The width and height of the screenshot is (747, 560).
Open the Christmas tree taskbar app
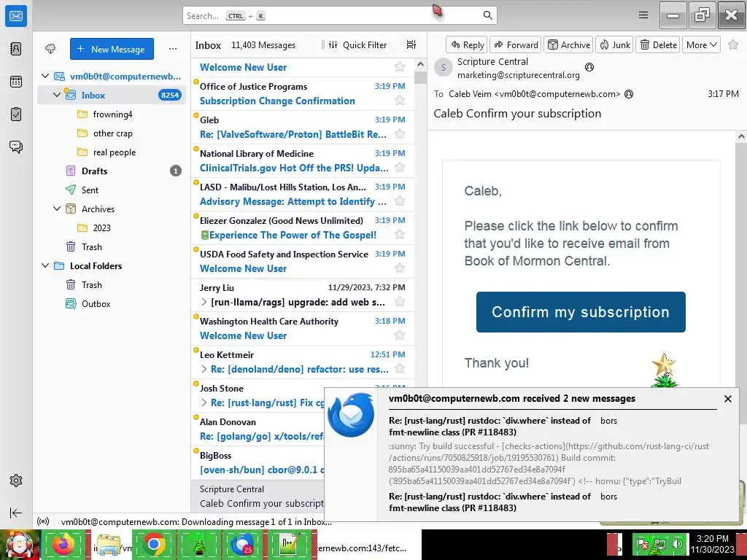(x=198, y=544)
